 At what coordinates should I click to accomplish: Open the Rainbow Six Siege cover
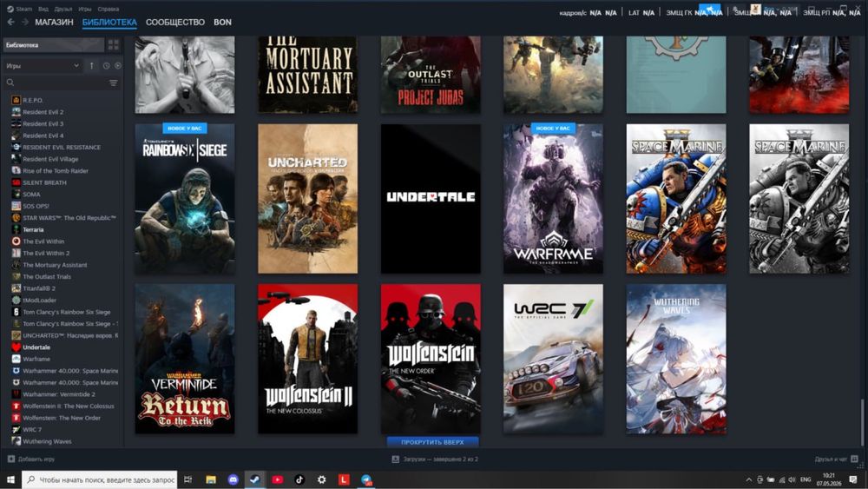pyautogui.click(x=185, y=198)
